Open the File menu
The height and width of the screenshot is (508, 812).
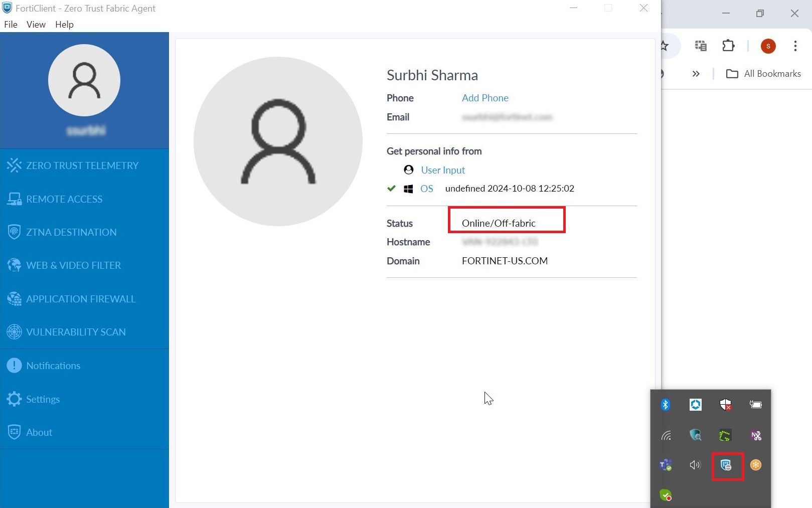[10, 24]
